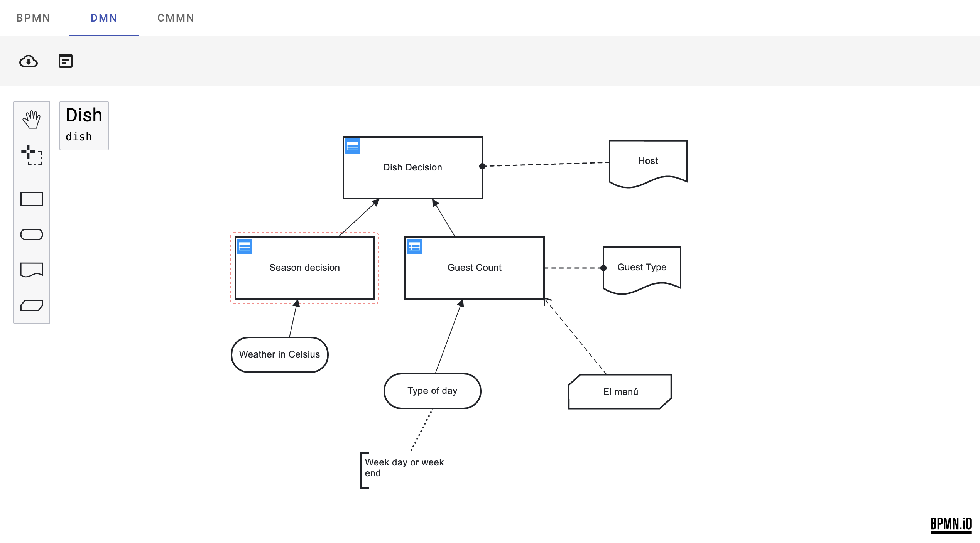980x543 pixels.
Task: Click the Dish diagram name box
Action: point(84,125)
